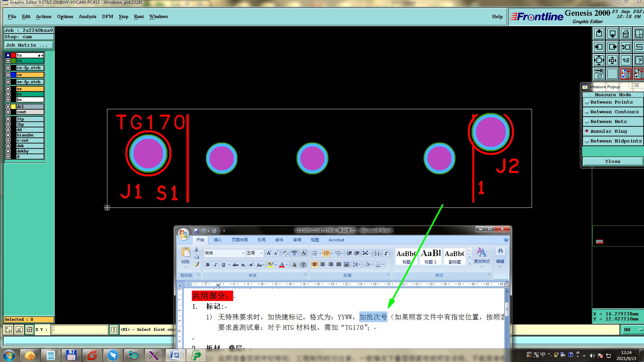
Task: Click the Job Matrix button
Action: pos(29,45)
